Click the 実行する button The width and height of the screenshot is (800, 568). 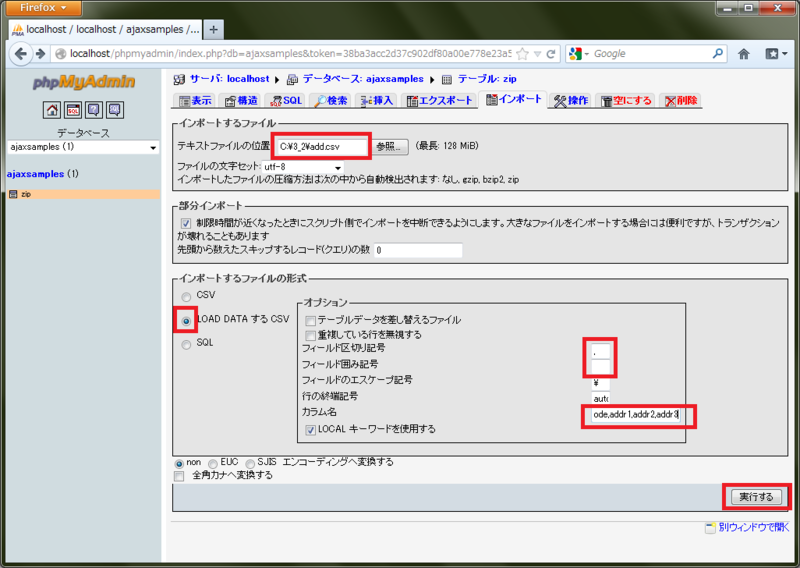tap(756, 497)
